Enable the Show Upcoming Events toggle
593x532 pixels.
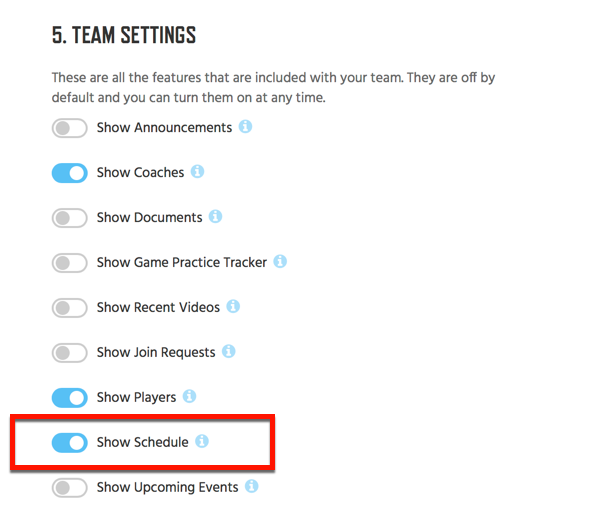[70, 488]
